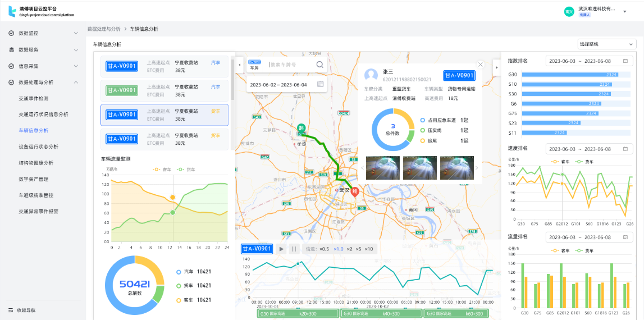
Task: Show next violation photo with right chevron
Action: pos(477,168)
